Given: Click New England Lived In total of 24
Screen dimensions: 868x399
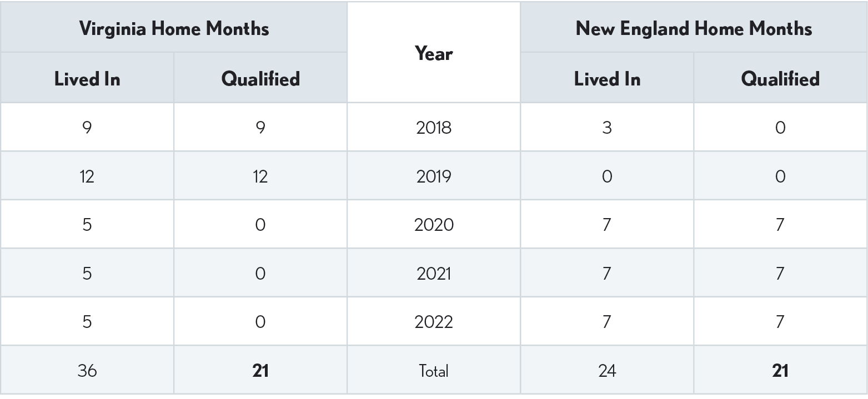Looking at the screenshot, I should click(x=607, y=371).
